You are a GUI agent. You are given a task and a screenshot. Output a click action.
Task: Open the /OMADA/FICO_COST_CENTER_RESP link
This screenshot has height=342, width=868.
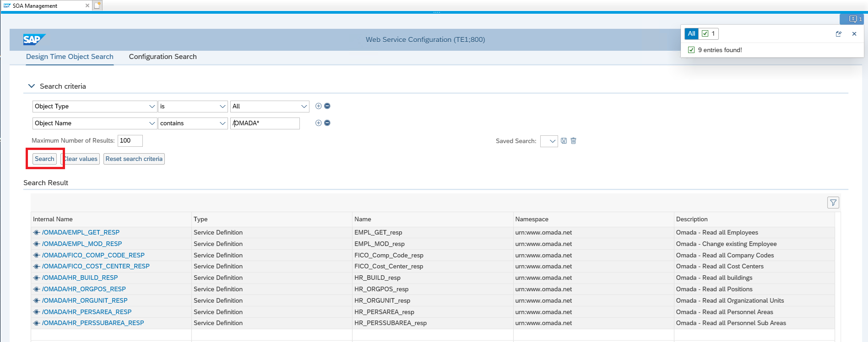coord(96,267)
